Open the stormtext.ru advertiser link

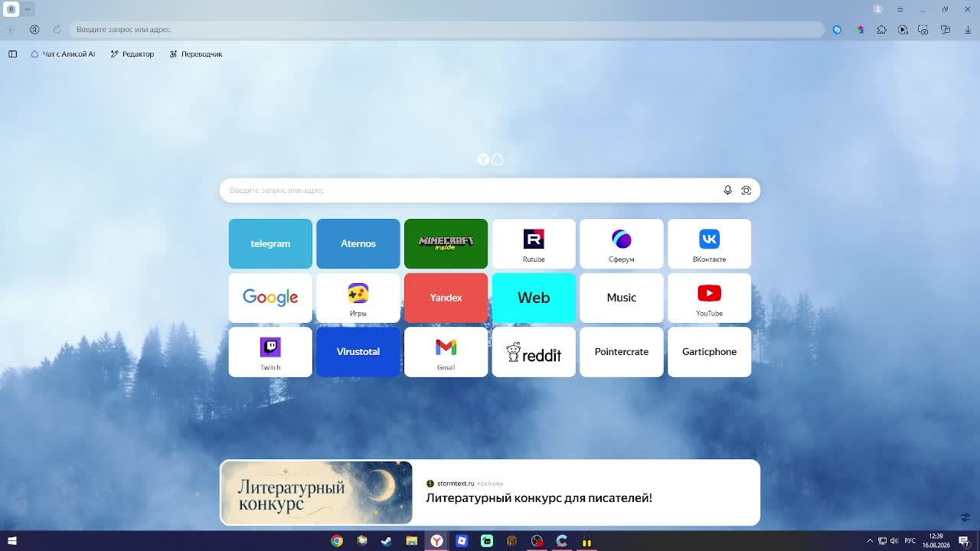coord(456,484)
